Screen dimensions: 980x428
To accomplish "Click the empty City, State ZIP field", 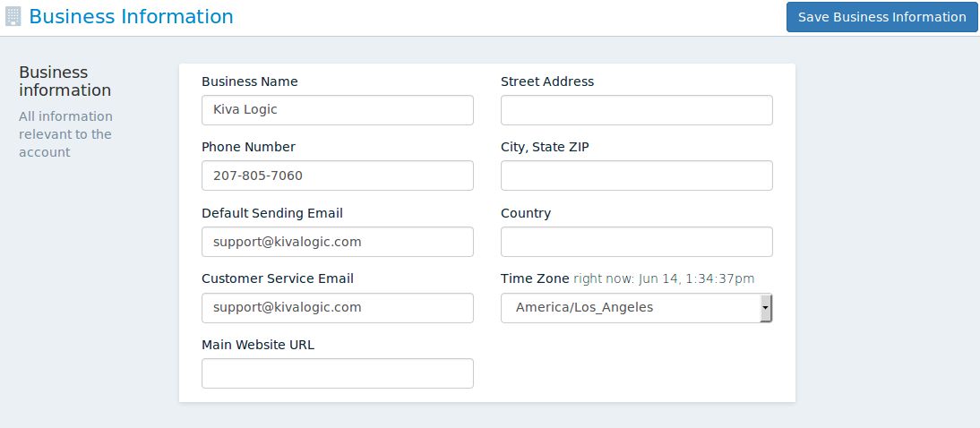I will 637,175.
